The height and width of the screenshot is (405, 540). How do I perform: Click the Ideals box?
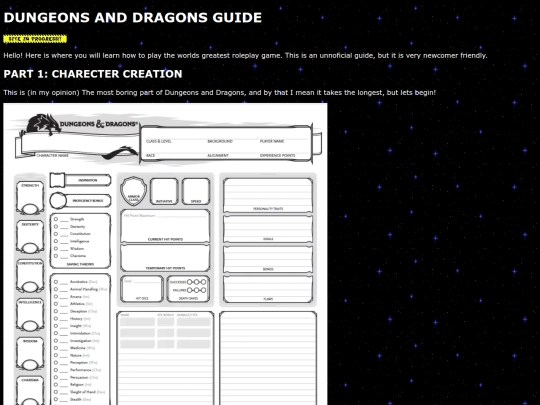coord(268,229)
